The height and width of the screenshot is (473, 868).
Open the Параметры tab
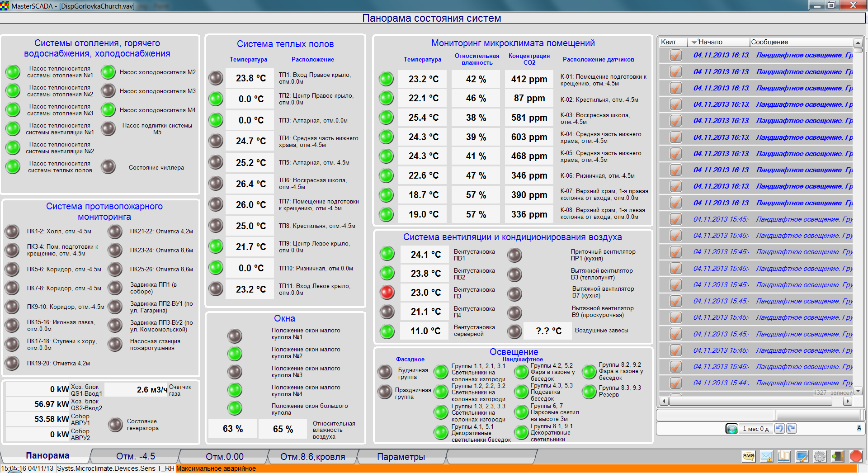coord(401,457)
